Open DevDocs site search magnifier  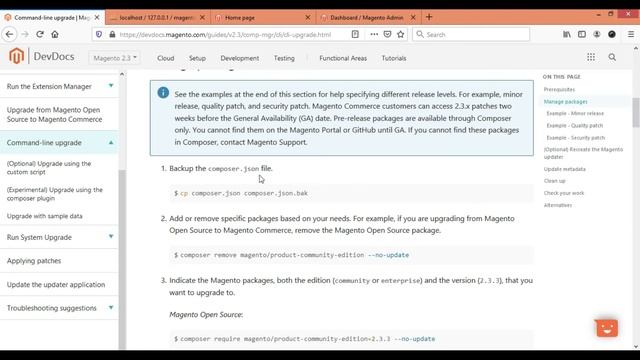coord(612,57)
